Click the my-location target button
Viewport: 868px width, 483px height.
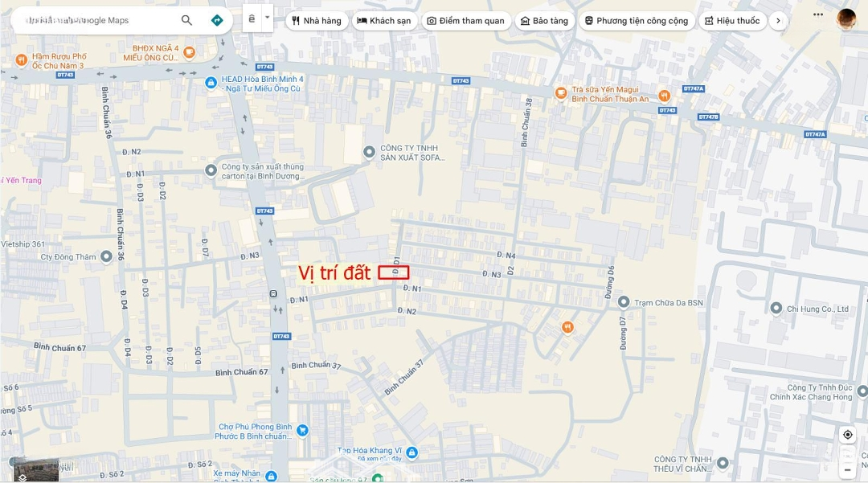click(848, 435)
